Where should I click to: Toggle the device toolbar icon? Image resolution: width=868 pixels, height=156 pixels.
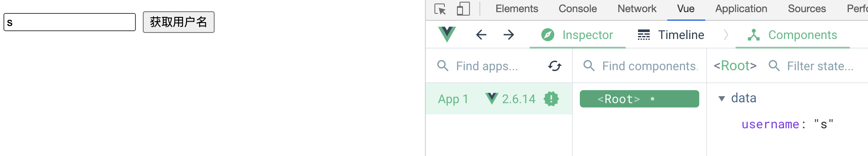click(463, 9)
